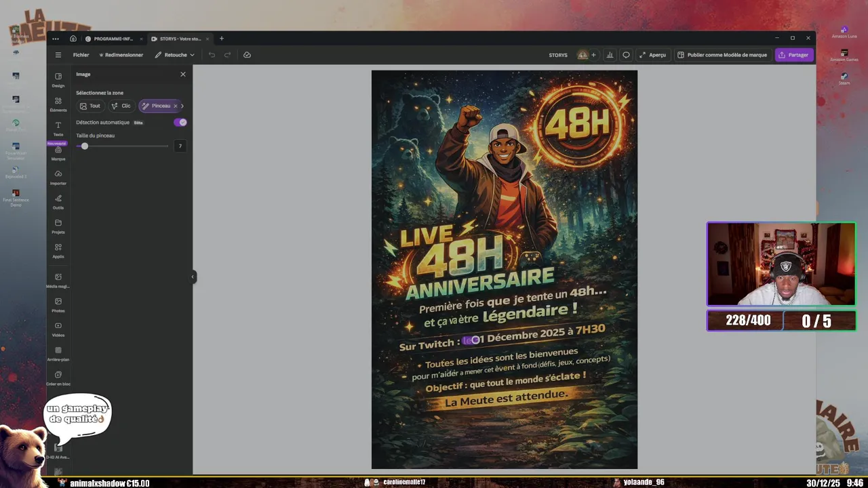Click the story poster on canvas
Image resolution: width=868 pixels, height=488 pixels.
point(505,270)
